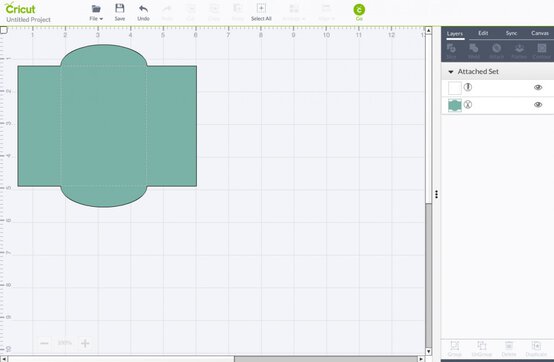Click the Delete button in Layers panel
This screenshot has height=362, width=554.
pyautogui.click(x=509, y=349)
